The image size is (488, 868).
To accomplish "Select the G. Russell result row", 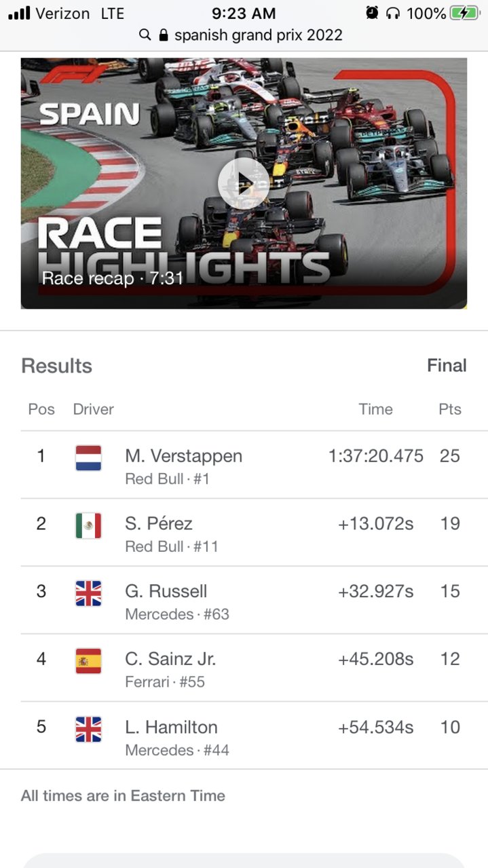I will [x=254, y=601].
